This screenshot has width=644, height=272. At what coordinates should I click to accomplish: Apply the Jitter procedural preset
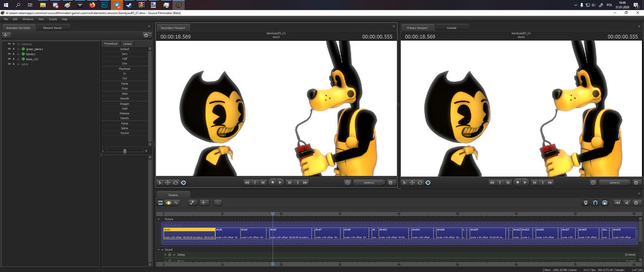[x=125, y=94]
